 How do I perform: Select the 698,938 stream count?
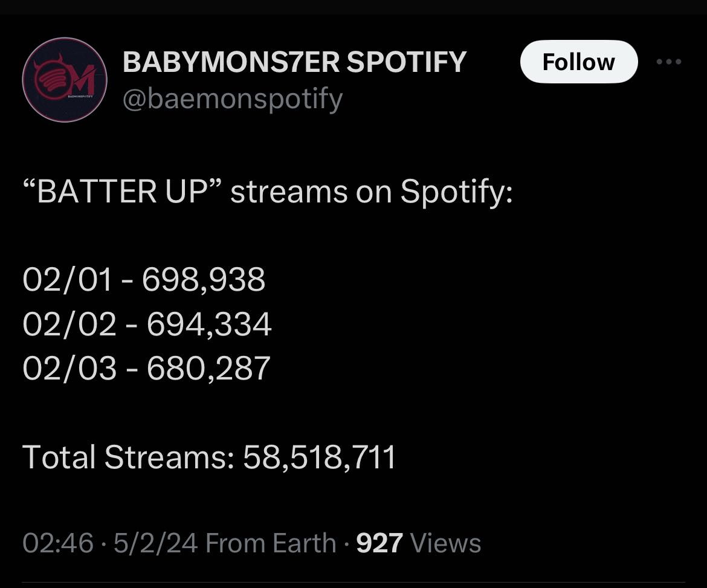pyautogui.click(x=204, y=280)
